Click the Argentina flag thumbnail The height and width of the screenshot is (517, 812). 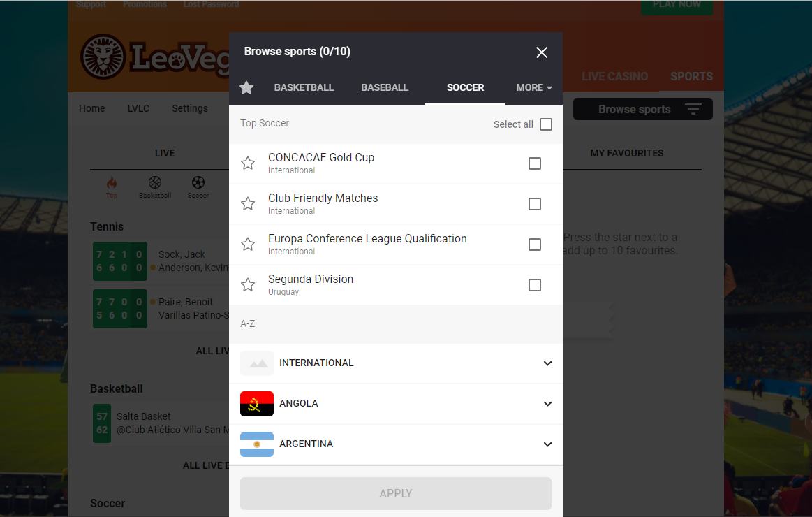257,444
